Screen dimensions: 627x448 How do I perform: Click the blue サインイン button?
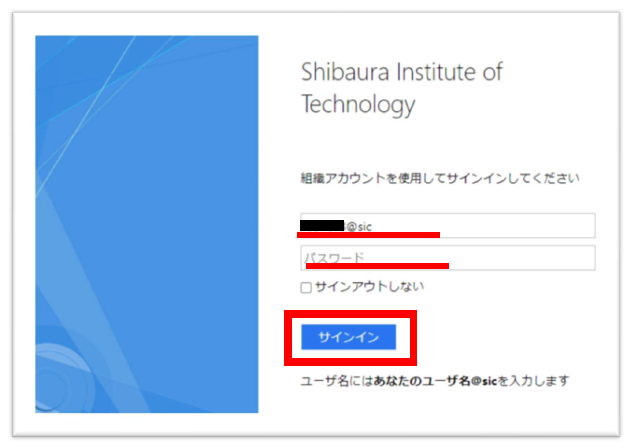pyautogui.click(x=348, y=337)
